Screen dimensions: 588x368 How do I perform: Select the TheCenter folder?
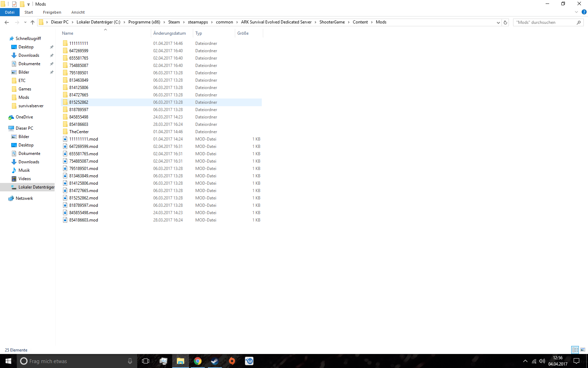(x=79, y=132)
